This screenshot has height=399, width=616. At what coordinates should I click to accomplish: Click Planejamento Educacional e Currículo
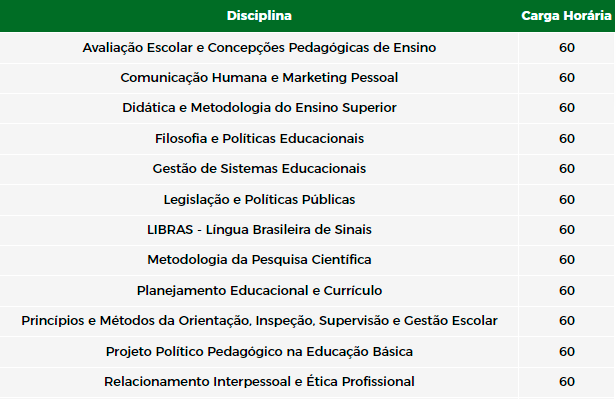point(259,291)
